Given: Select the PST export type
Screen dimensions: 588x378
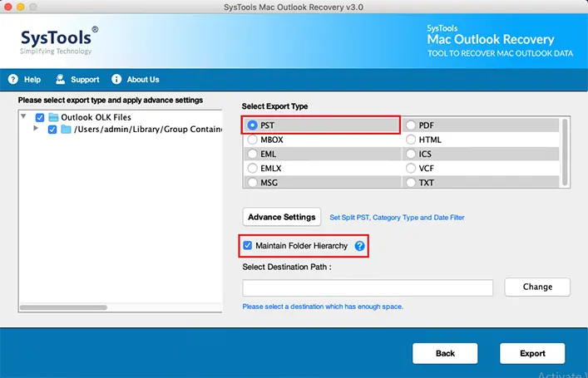Looking at the screenshot, I should click(252, 125).
